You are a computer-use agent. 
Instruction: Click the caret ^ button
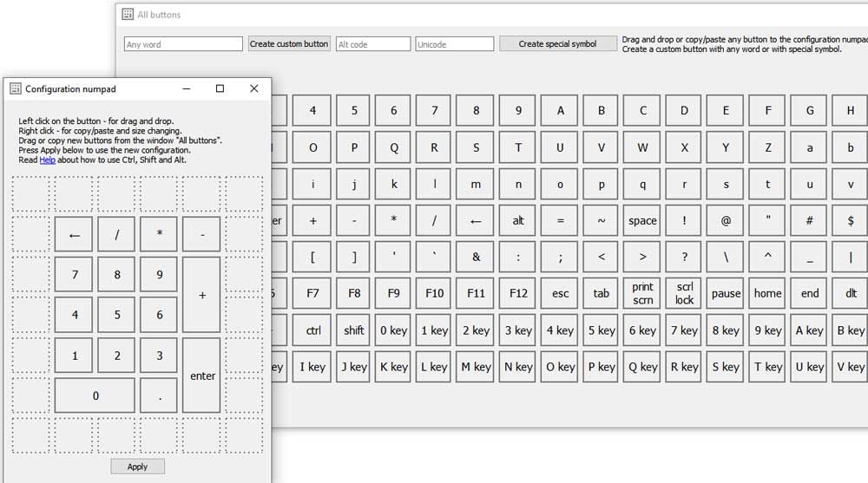[x=767, y=258]
